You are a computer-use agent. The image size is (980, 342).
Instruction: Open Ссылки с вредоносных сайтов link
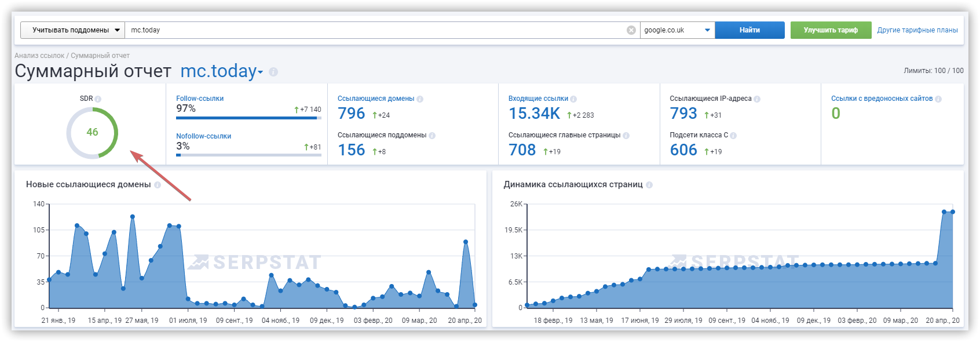[882, 99]
